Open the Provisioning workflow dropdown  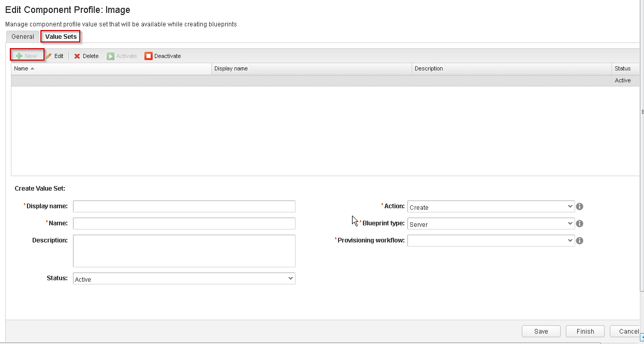click(490, 241)
